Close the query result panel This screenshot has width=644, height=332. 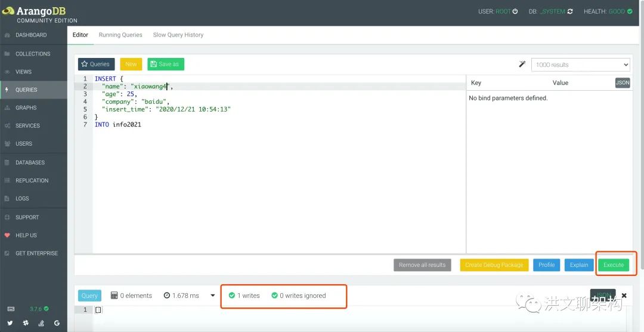pos(624,296)
